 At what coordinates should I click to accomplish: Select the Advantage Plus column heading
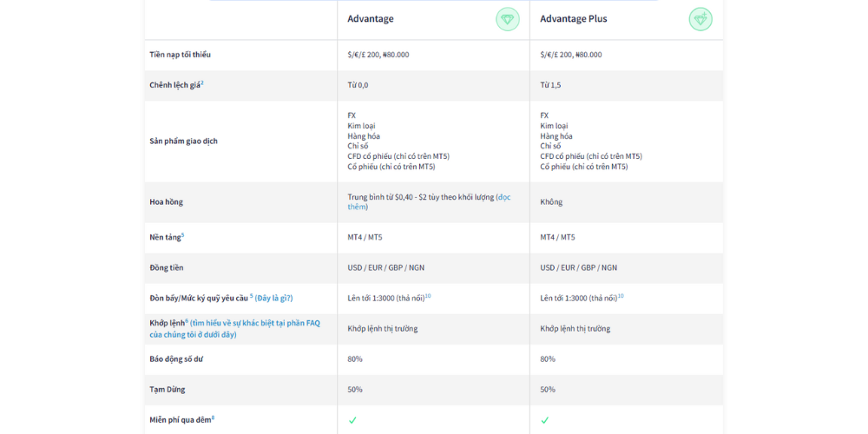tap(574, 19)
